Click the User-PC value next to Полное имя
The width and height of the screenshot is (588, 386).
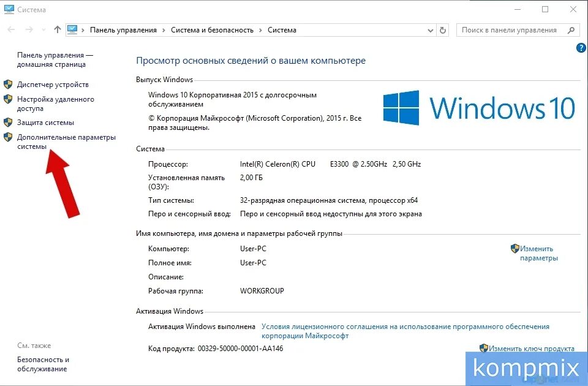[x=253, y=263]
